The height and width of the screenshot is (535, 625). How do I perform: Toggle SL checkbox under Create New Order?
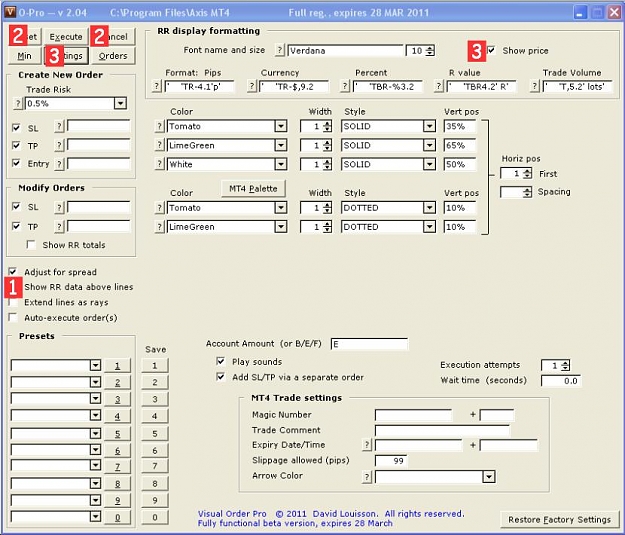click(16, 128)
